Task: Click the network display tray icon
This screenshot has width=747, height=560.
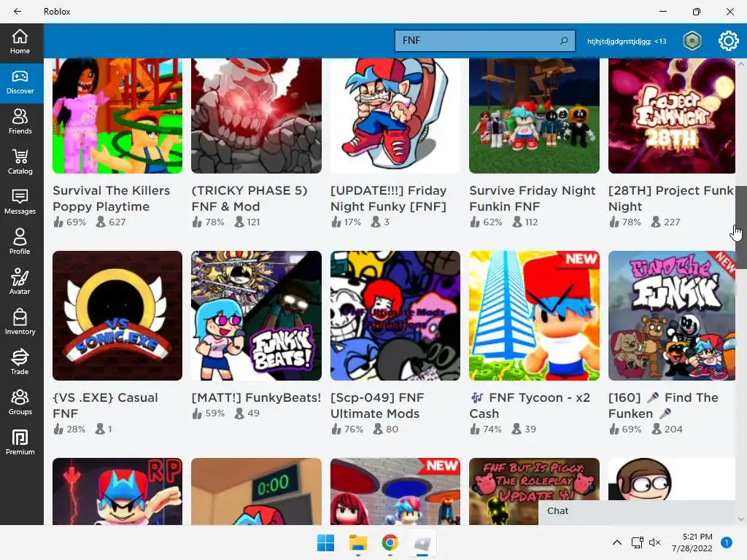Action: 637,542
